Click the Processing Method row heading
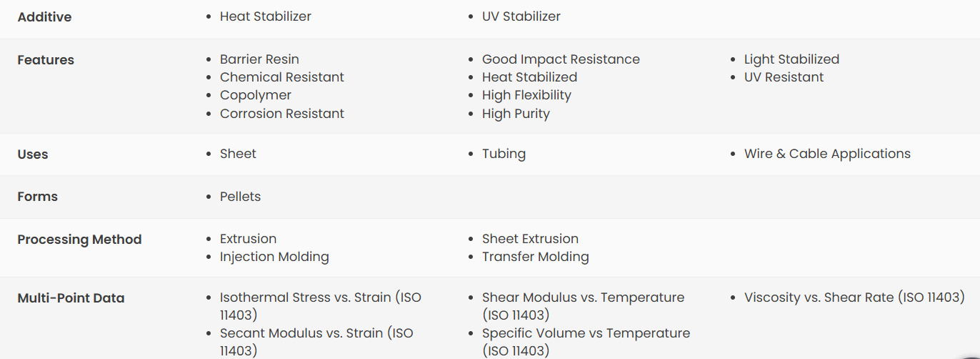 pyautogui.click(x=79, y=240)
